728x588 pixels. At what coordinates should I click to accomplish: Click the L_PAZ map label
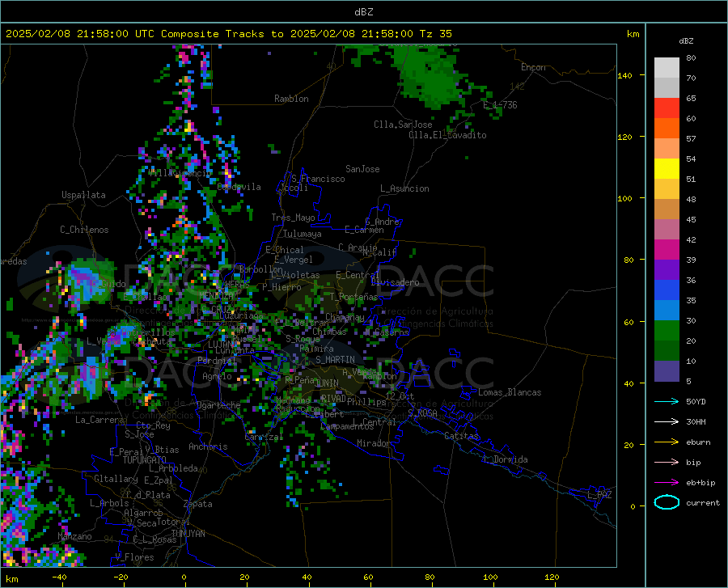599,495
